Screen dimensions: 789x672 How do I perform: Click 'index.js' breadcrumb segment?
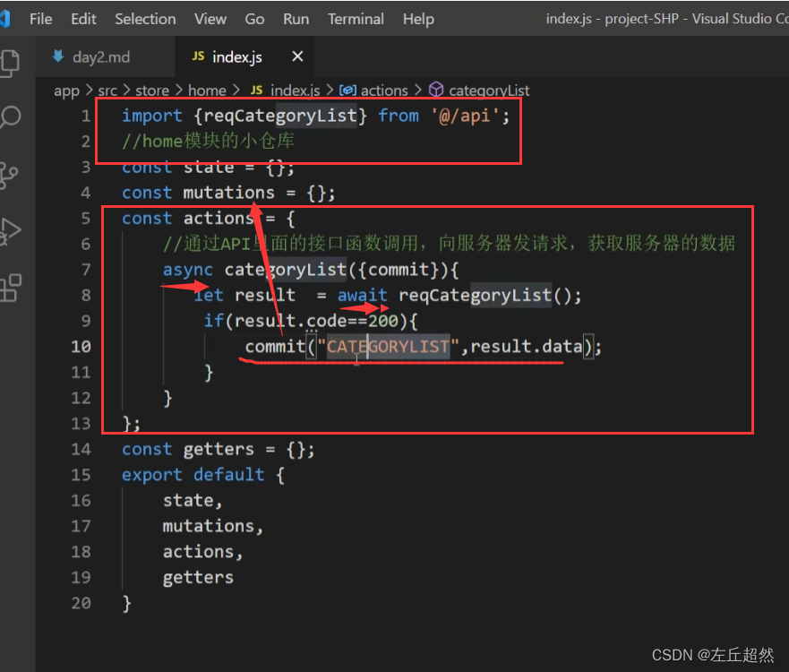pos(295,90)
